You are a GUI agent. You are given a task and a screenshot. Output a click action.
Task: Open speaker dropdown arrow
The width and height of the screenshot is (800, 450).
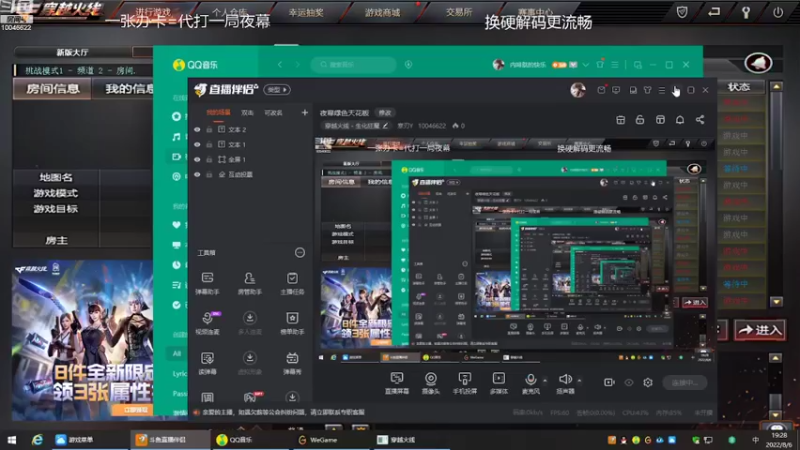point(579,381)
